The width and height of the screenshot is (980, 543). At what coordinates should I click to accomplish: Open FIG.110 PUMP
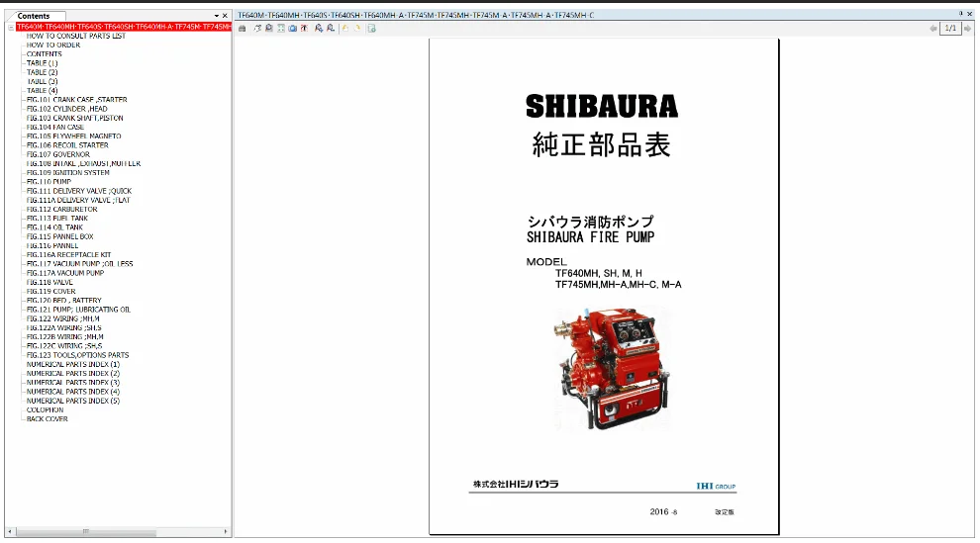pyautogui.click(x=49, y=182)
